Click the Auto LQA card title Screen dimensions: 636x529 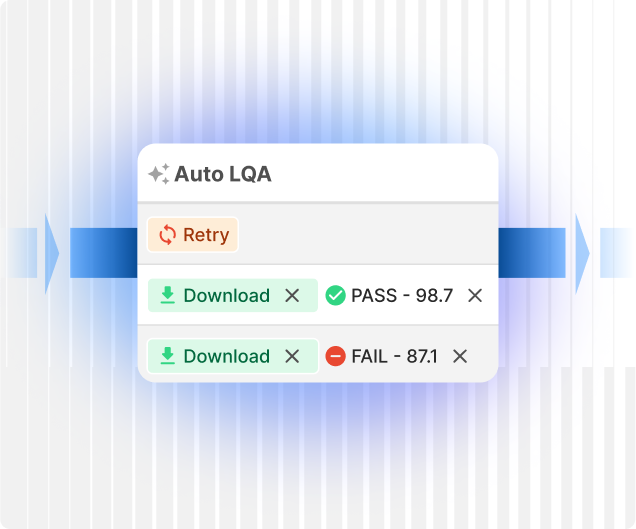(222, 174)
